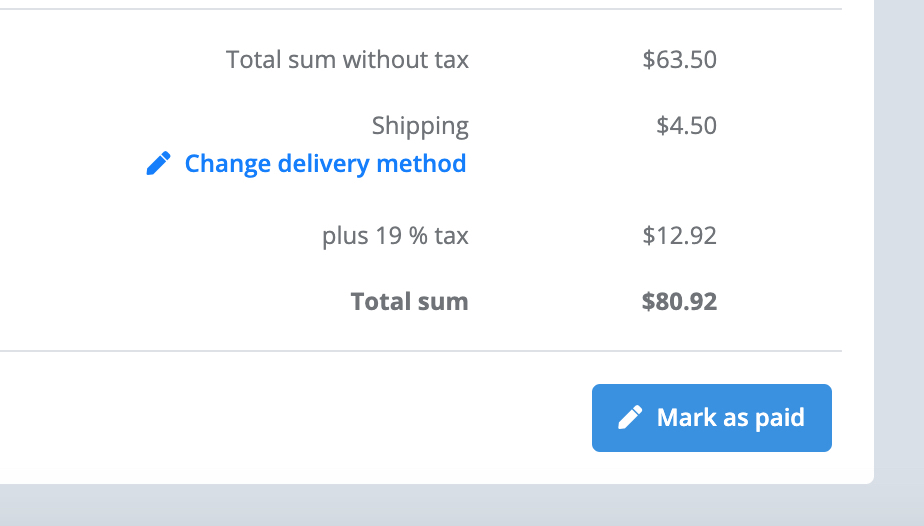Click the divider line above Total sum without tax
This screenshot has height=526, width=924.
(x=421, y=9)
